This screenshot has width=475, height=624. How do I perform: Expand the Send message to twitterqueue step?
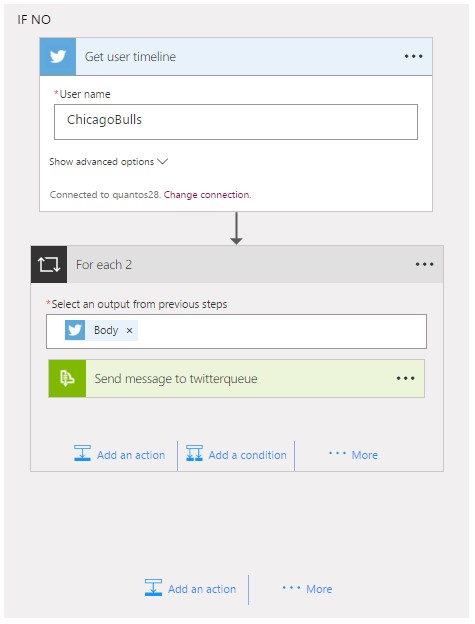(x=236, y=378)
